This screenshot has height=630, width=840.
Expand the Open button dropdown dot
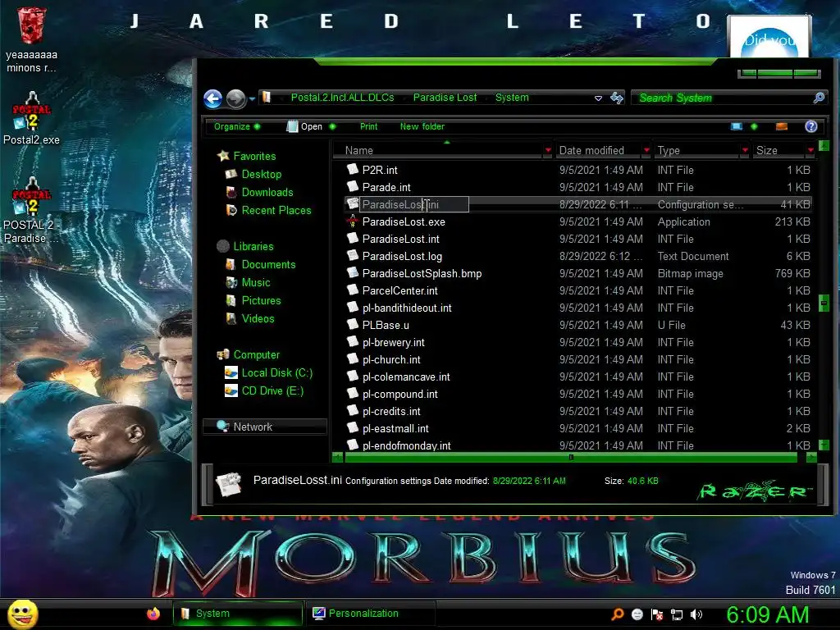[332, 126]
